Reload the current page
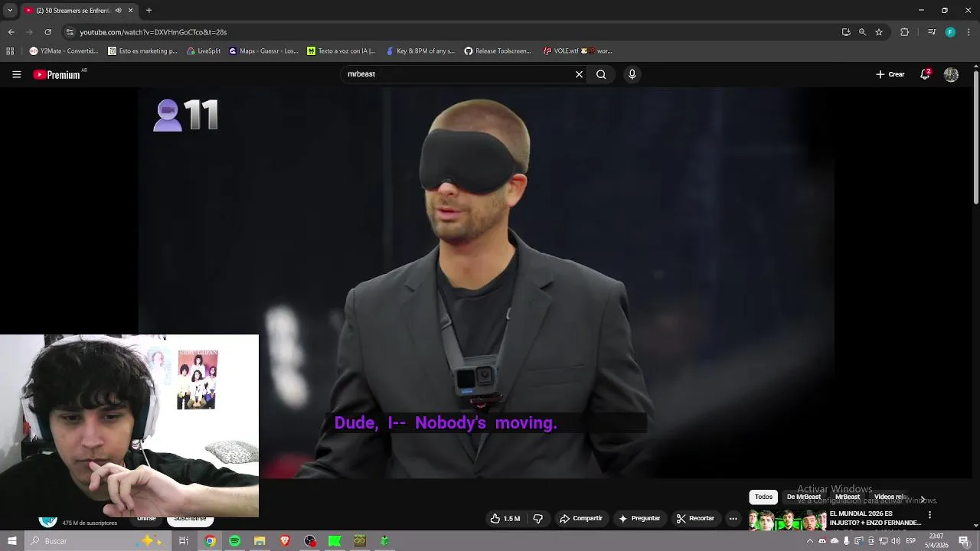The height and width of the screenshot is (551, 980). click(x=47, y=32)
